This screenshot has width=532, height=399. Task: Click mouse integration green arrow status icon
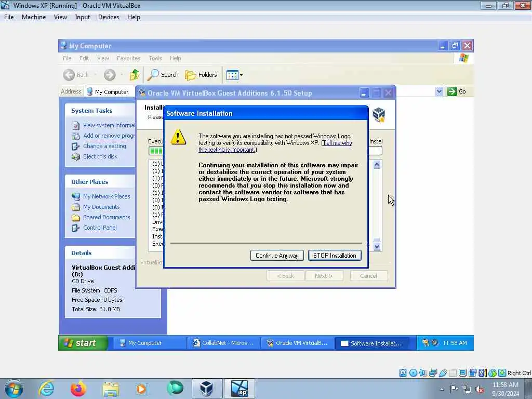click(493, 373)
